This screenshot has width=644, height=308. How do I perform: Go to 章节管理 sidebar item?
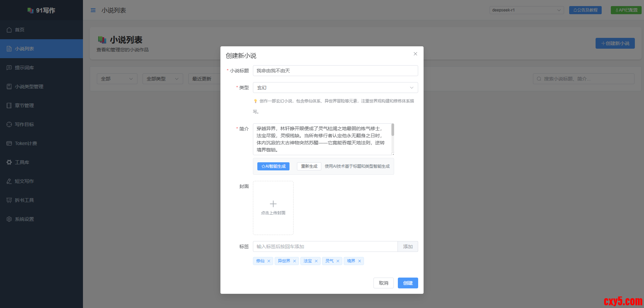[24, 105]
